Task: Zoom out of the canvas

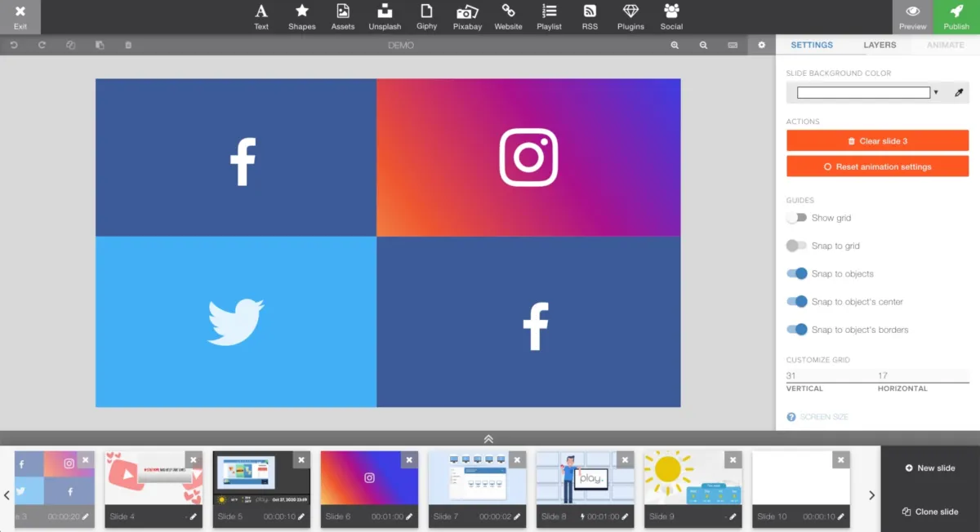Action: pyautogui.click(x=703, y=45)
